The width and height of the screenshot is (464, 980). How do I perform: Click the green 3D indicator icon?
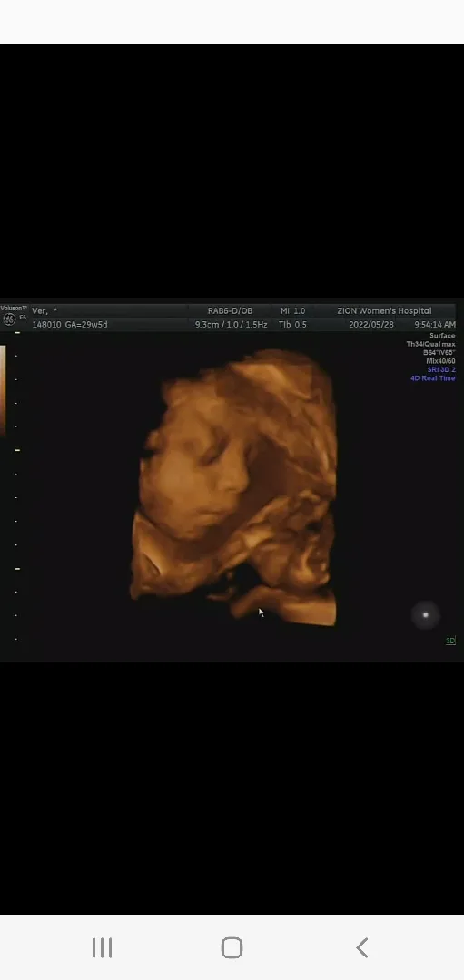(x=450, y=641)
